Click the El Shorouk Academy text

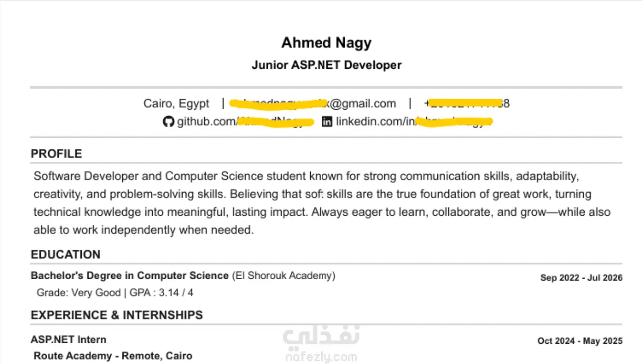tap(284, 276)
